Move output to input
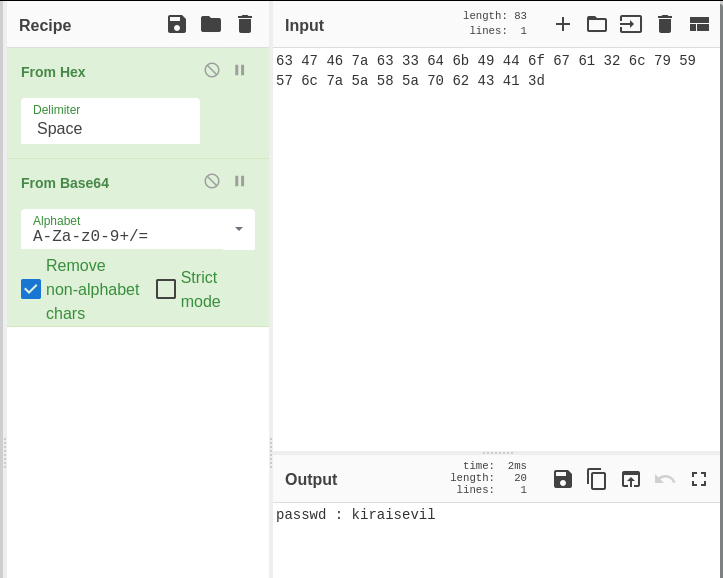This screenshot has height=578, width=723. coord(631,479)
